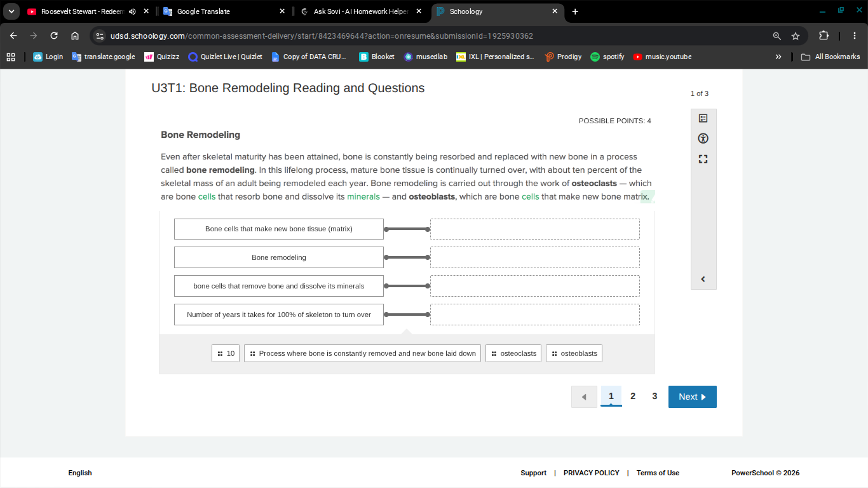Image resolution: width=868 pixels, height=488 pixels.
Task: Open the Quizizz bookmark
Action: pos(162,57)
